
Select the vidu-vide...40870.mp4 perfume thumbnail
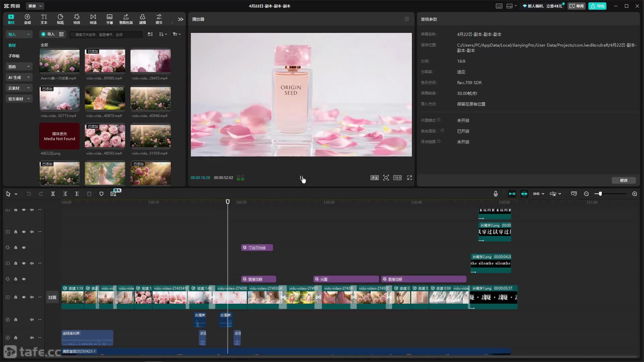105,98
